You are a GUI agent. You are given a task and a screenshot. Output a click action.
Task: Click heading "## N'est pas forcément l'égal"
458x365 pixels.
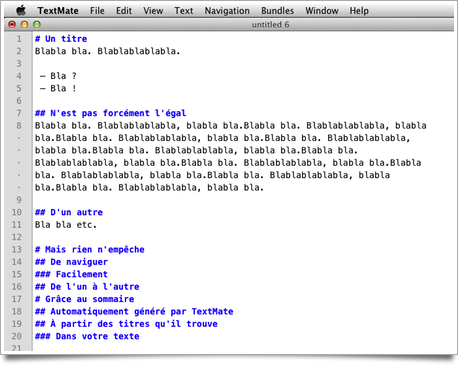(x=111, y=113)
